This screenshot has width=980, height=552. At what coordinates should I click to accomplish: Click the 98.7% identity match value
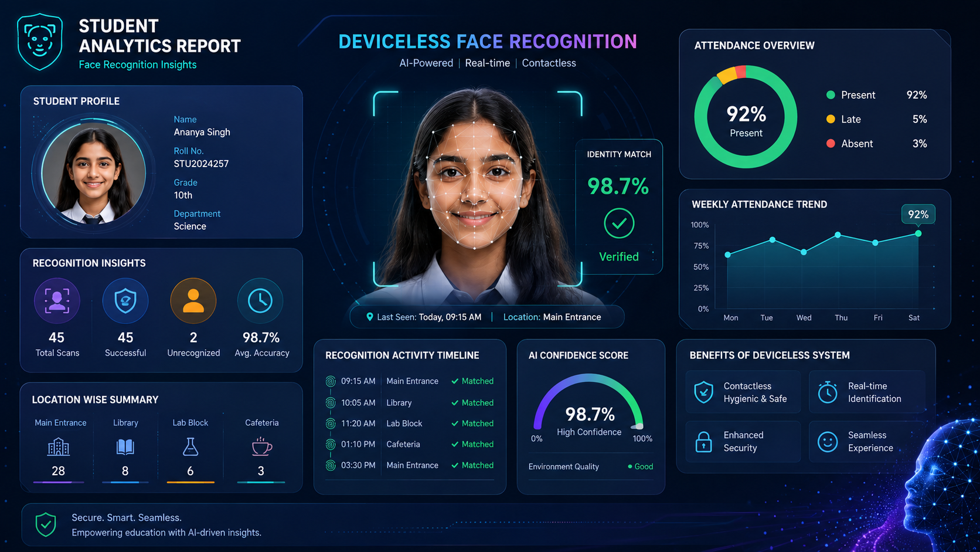tap(618, 187)
